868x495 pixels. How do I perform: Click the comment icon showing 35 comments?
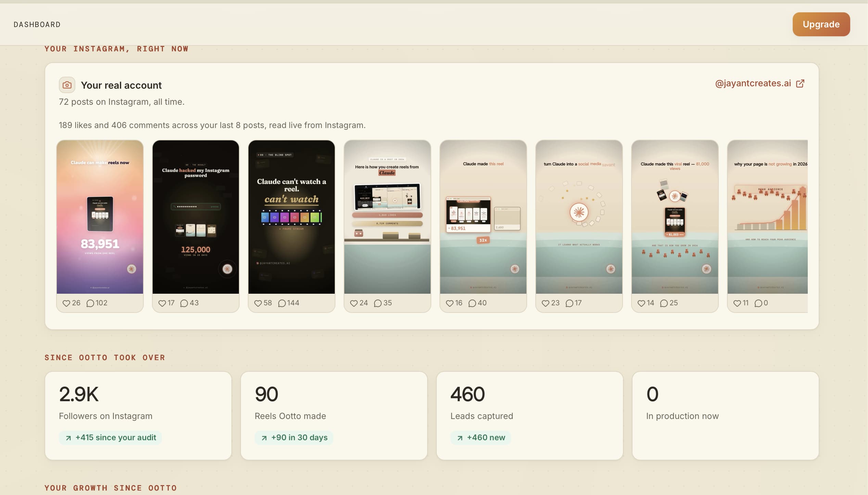pos(378,303)
